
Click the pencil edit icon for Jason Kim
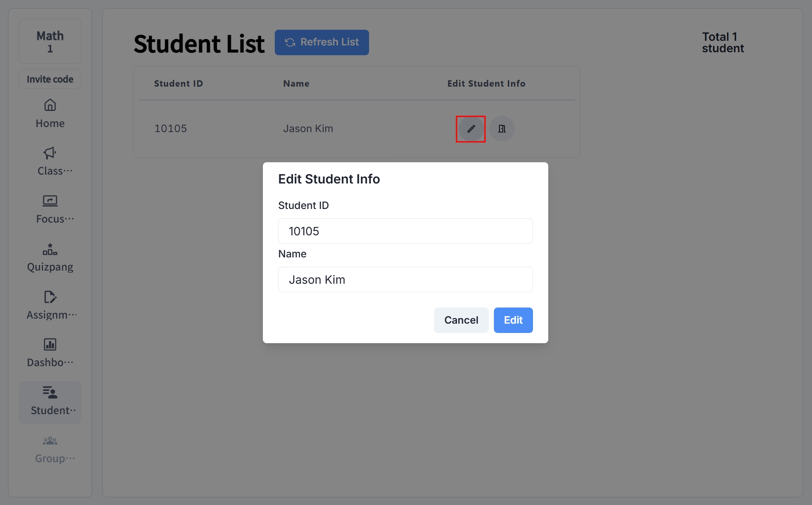(x=471, y=129)
